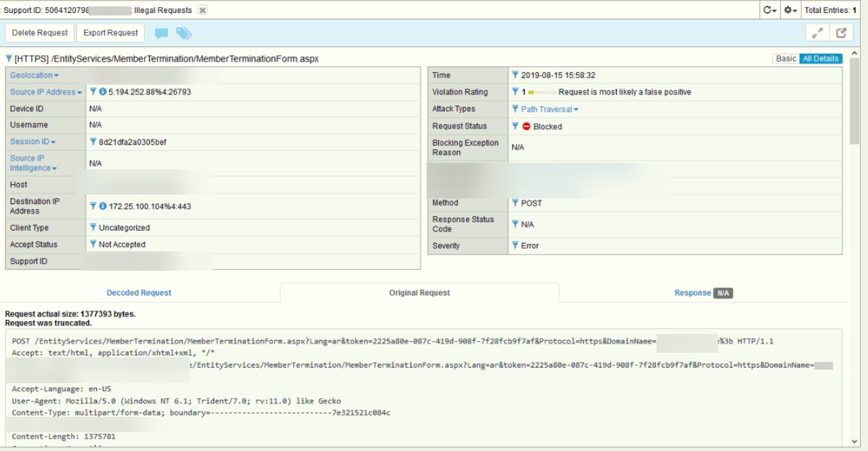Screen dimensions: 868x451
Task: Click filter icon beside POST method
Action: pos(515,203)
